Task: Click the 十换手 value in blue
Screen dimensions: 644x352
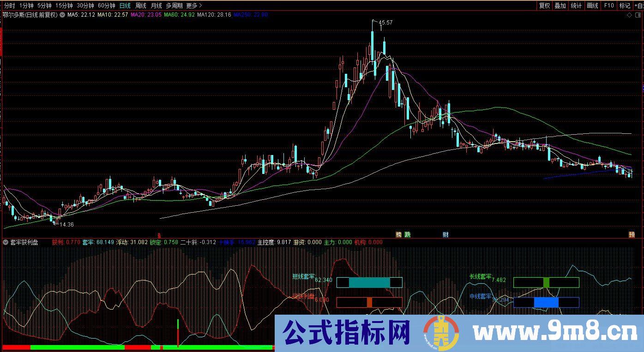Action: [x=237, y=242]
